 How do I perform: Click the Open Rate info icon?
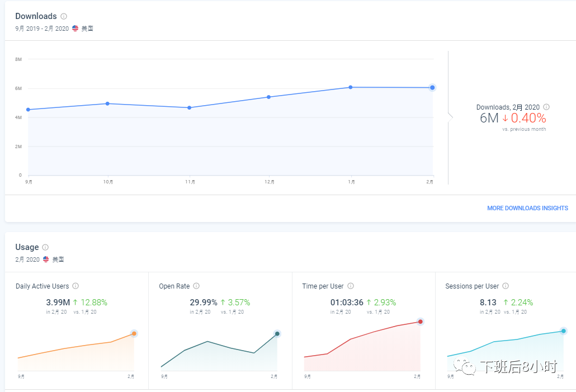(x=196, y=286)
